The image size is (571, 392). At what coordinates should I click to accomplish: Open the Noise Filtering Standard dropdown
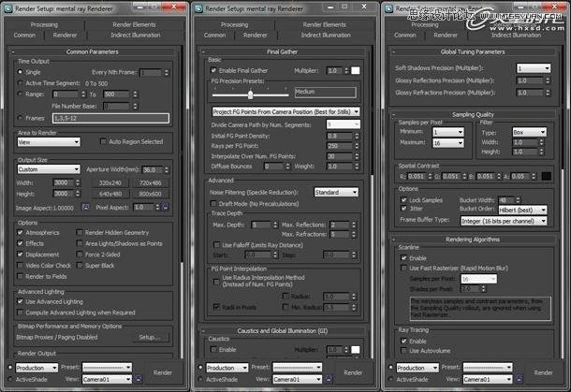pyautogui.click(x=336, y=192)
